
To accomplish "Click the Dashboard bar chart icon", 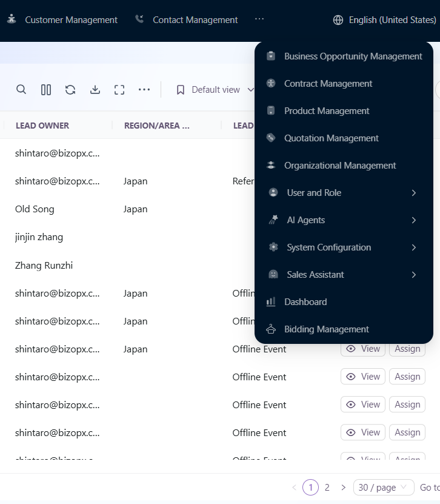I will 271,302.
